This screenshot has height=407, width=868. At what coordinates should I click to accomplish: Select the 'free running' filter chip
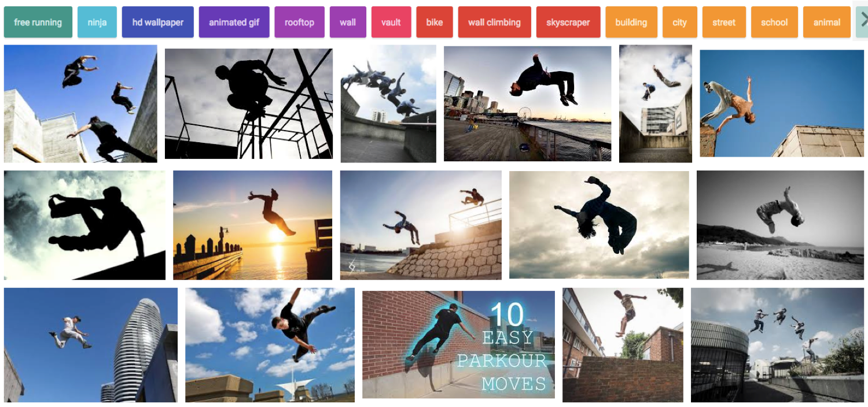(x=38, y=23)
